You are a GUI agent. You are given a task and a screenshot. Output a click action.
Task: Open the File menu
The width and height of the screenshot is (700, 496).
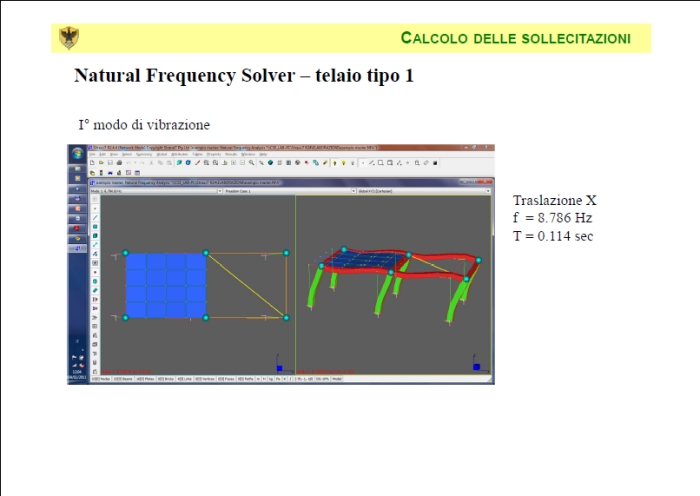[x=93, y=154]
